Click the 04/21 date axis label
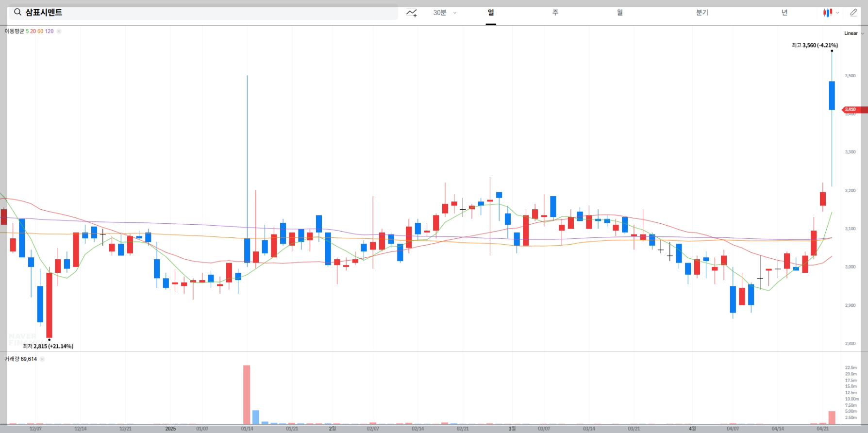 (x=822, y=429)
